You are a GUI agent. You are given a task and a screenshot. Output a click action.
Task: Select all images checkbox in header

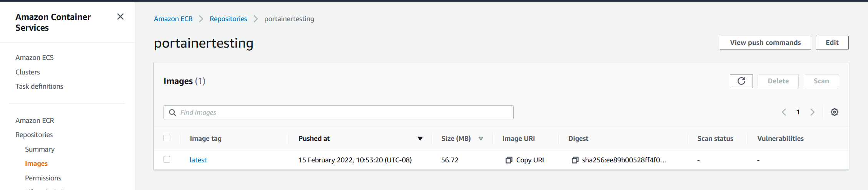[x=167, y=138]
